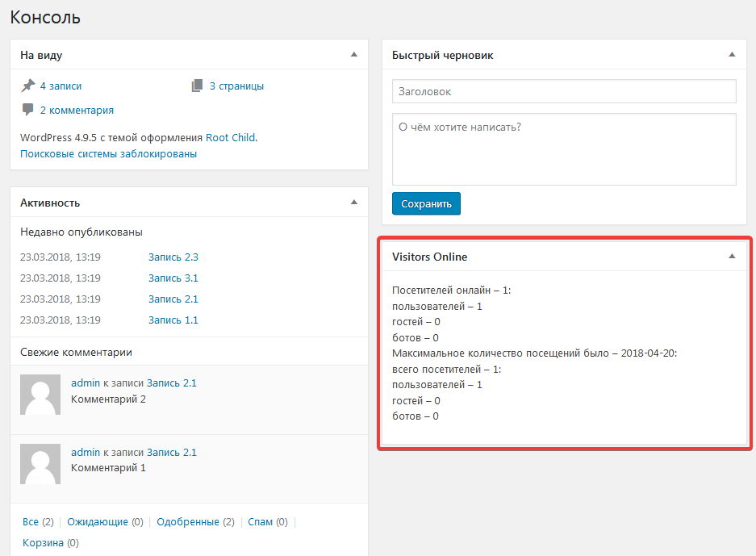The image size is (756, 556).
Task: Show Одобренные comments filter
Action: click(187, 522)
